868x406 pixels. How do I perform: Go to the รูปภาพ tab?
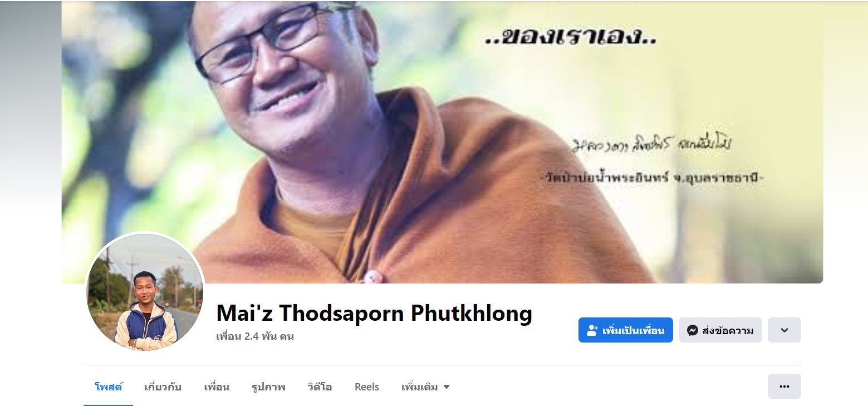pyautogui.click(x=268, y=387)
